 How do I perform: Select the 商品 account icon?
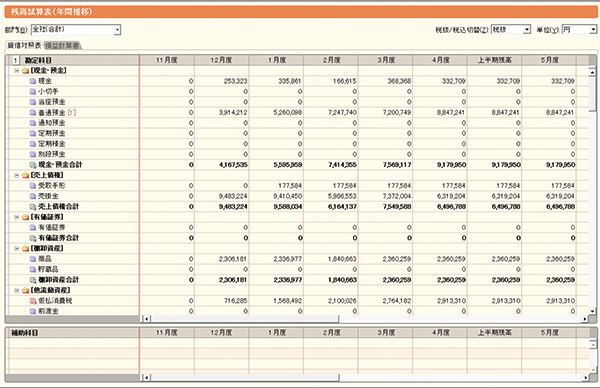[33, 259]
